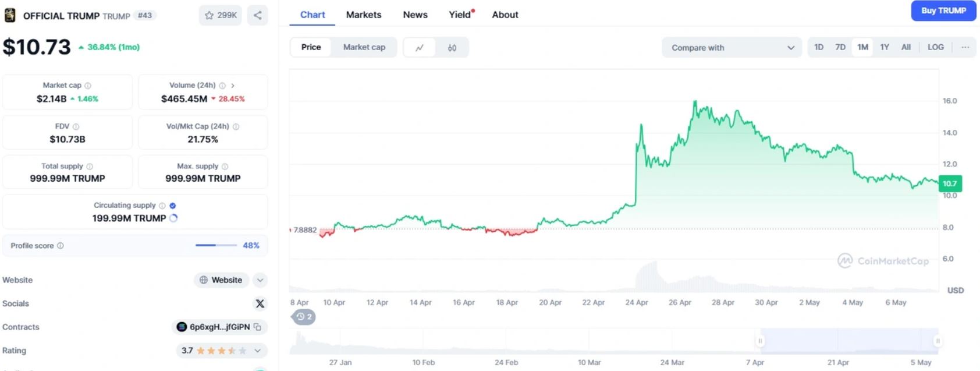Click the Buy TRUMP button
Screen dimensions: 980x371
pyautogui.click(x=943, y=10)
